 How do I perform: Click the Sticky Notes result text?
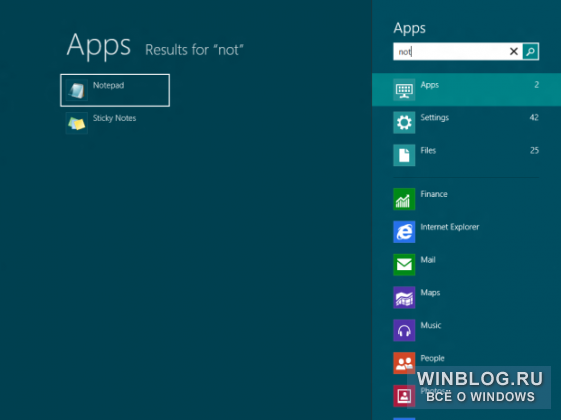click(114, 118)
